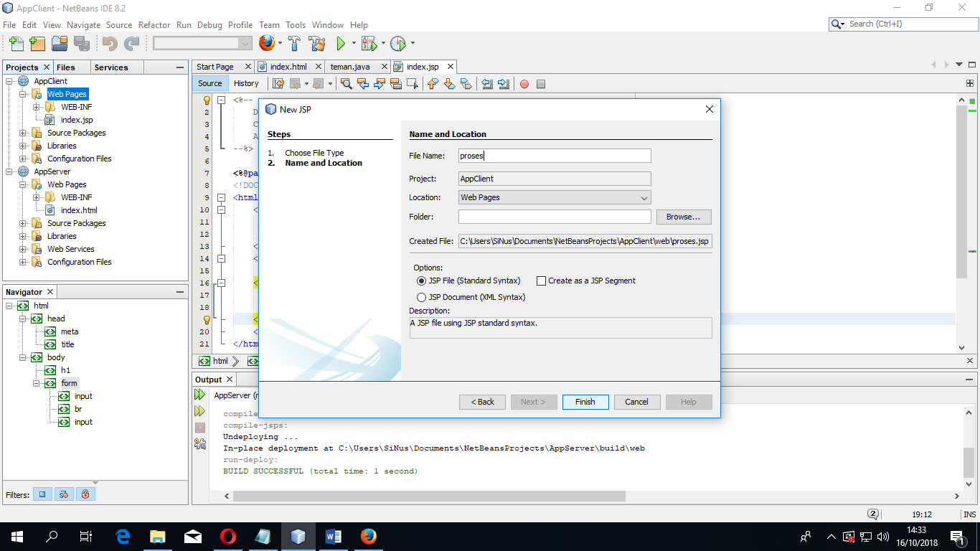Open the File menu
Image resolution: width=980 pixels, height=551 pixels.
click(x=9, y=24)
